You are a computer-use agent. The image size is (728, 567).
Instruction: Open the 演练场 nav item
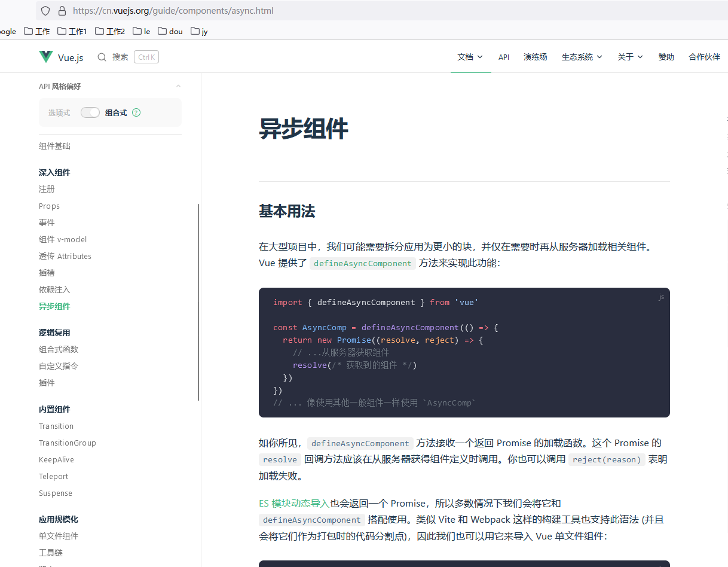click(x=536, y=57)
